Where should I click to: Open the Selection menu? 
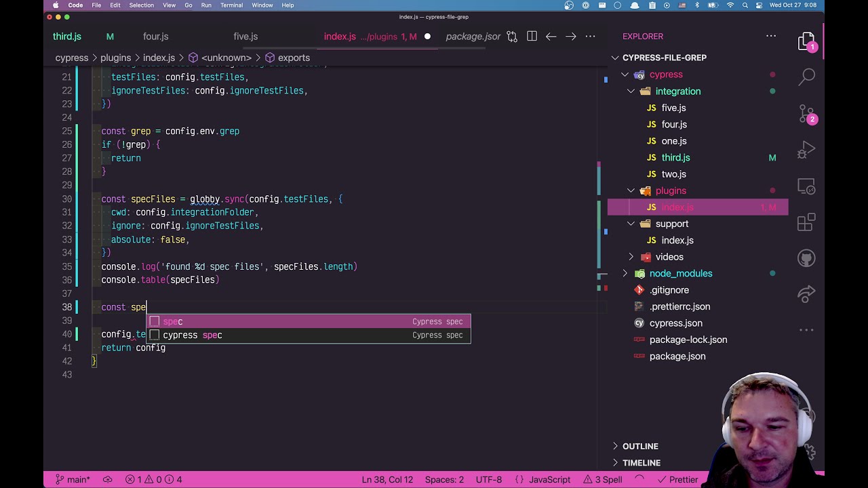[142, 5]
